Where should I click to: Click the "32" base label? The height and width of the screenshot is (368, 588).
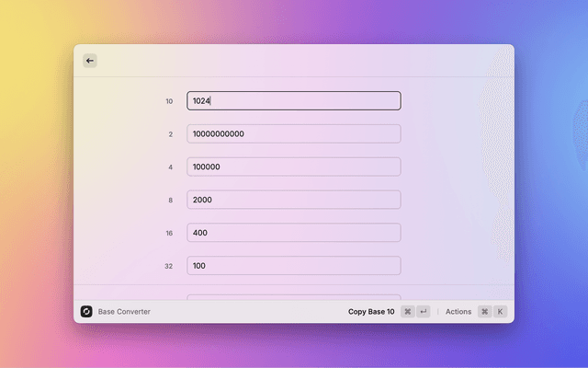point(169,266)
